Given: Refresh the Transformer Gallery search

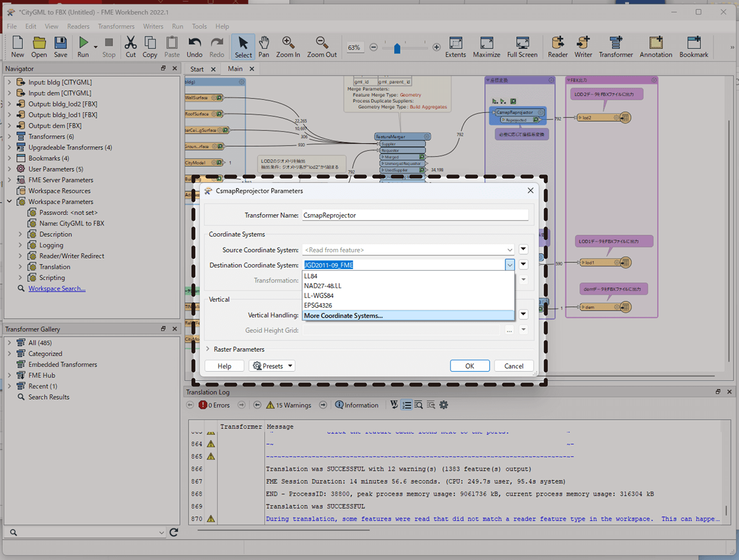Looking at the screenshot, I should [174, 532].
